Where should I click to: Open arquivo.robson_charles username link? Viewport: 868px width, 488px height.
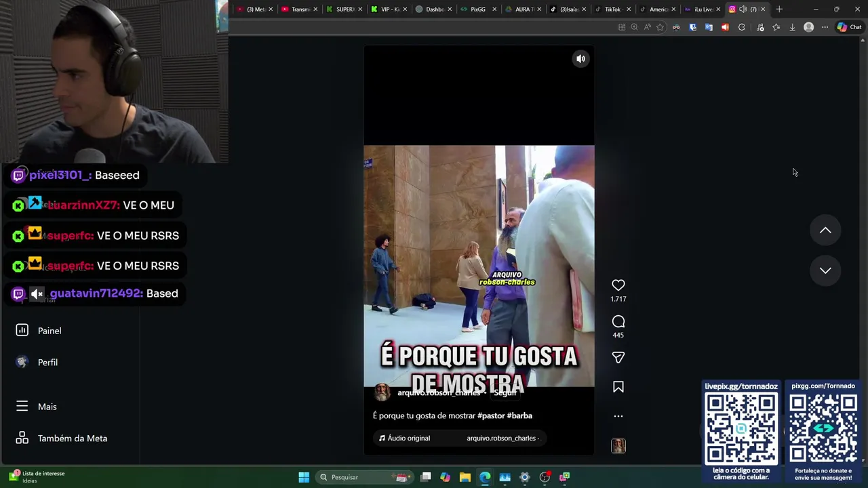point(439,393)
